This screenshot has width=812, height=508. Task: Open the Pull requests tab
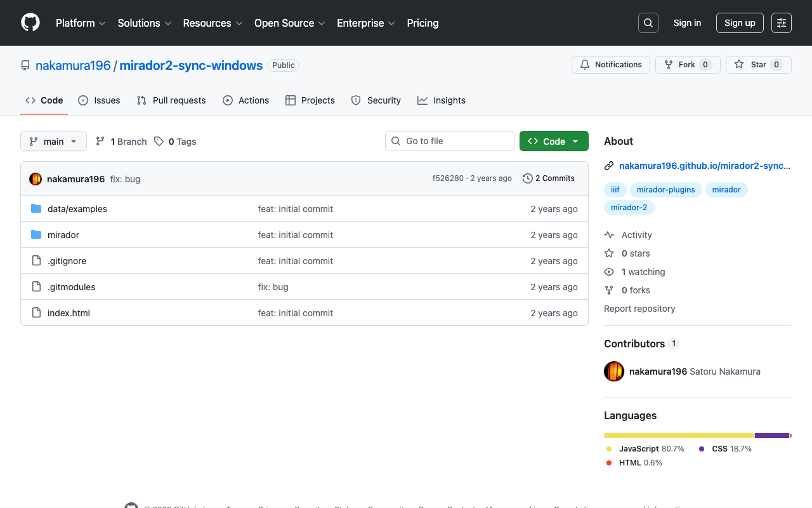(x=171, y=100)
